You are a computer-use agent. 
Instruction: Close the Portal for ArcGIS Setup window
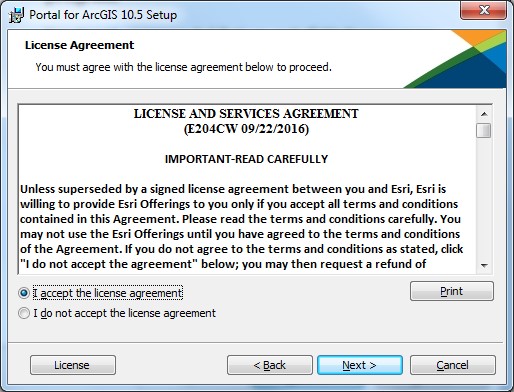coord(483,10)
